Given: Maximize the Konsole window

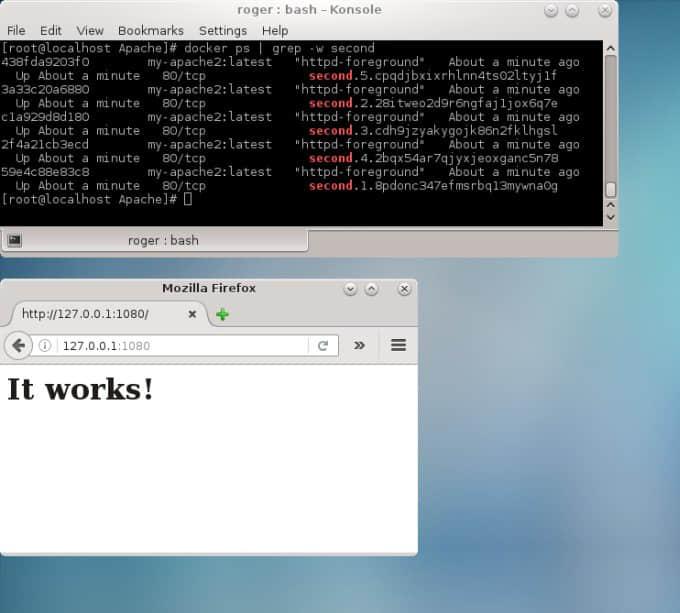Looking at the screenshot, I should click(x=572, y=10).
